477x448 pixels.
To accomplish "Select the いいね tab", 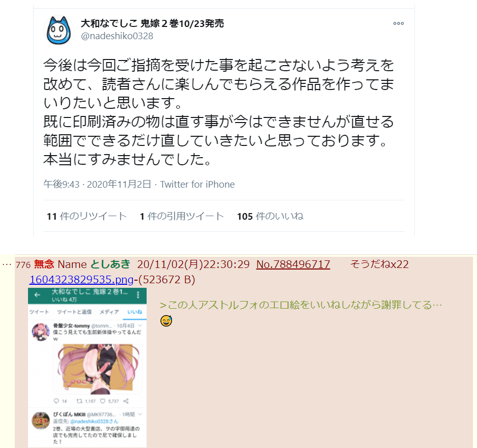I will pos(135,312).
